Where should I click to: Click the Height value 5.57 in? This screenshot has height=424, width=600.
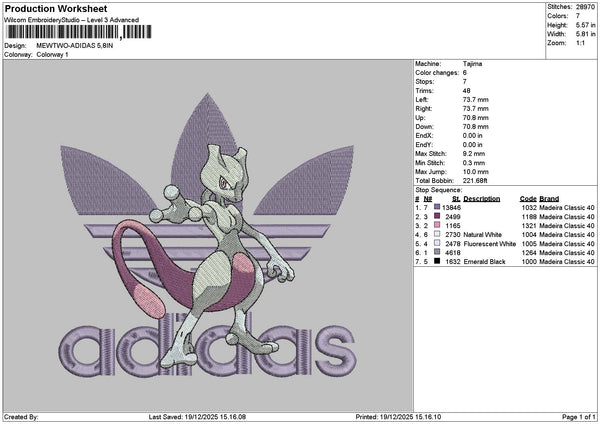pyautogui.click(x=585, y=25)
